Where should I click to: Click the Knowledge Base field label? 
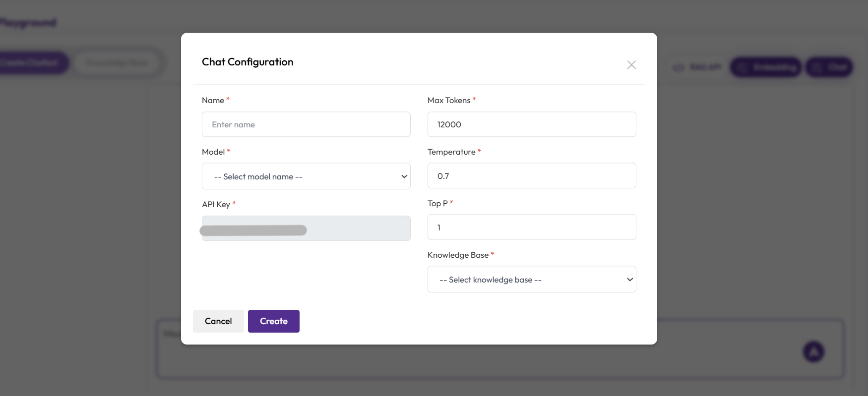[x=458, y=255]
